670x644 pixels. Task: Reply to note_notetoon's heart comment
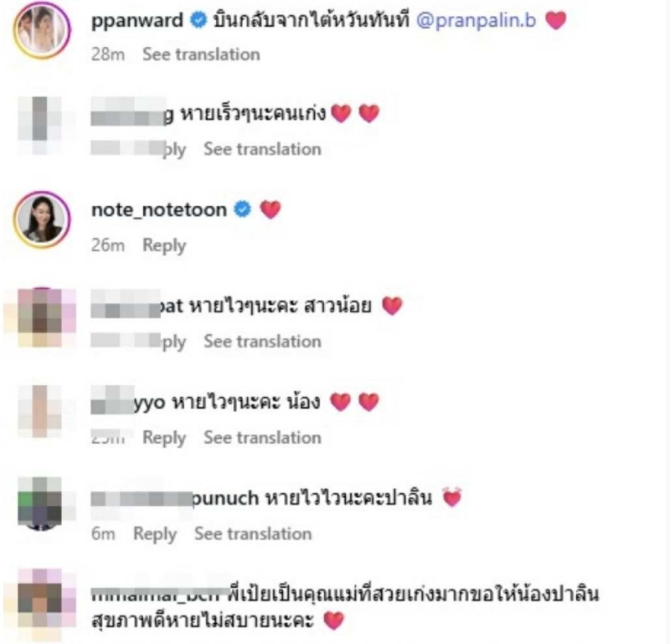click(x=164, y=245)
